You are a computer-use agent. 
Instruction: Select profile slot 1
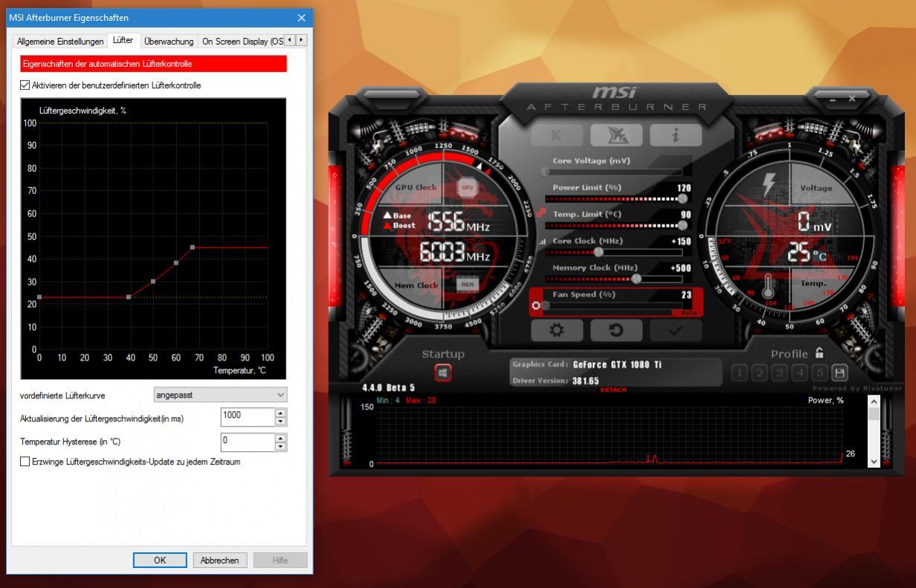(x=739, y=373)
